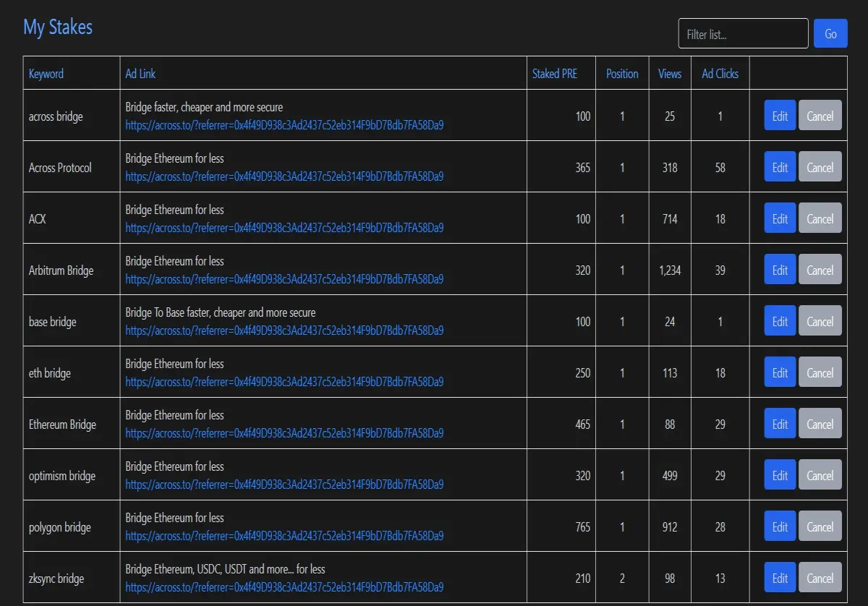Click the Go button
Image resolution: width=868 pixels, height=606 pixels.
click(x=830, y=34)
